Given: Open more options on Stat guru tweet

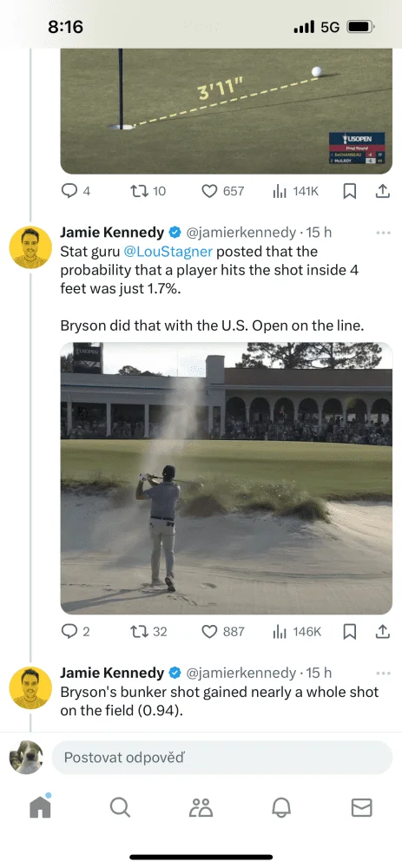Looking at the screenshot, I should click(x=383, y=233).
